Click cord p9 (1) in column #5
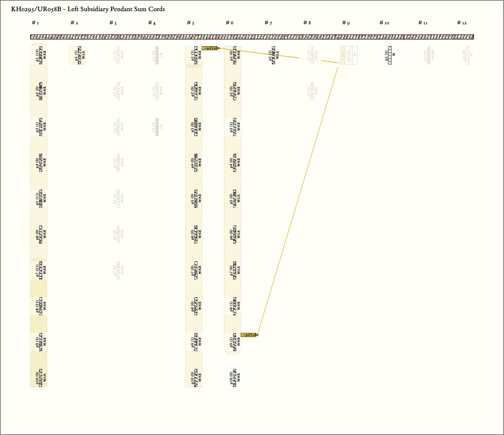This screenshot has height=435, width=504. pos(196,342)
